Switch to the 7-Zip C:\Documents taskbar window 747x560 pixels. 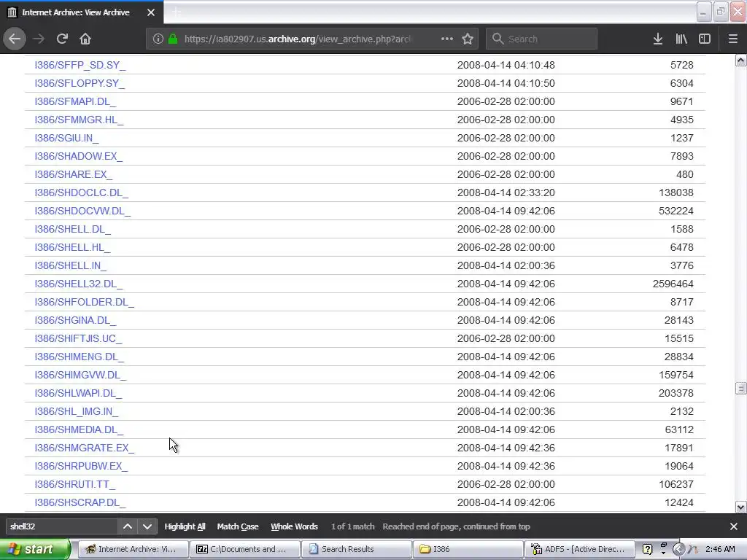pos(244,549)
